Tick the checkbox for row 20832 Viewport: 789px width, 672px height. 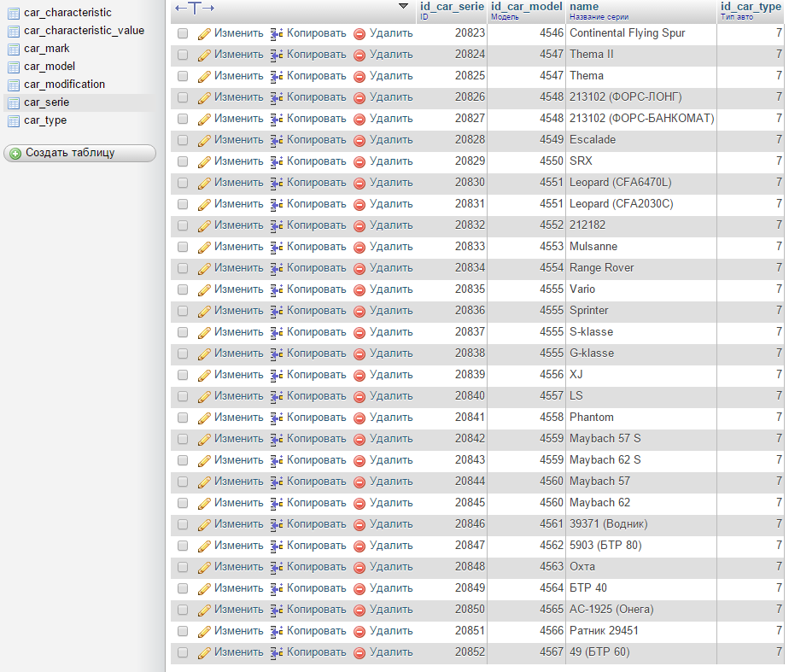tap(183, 225)
